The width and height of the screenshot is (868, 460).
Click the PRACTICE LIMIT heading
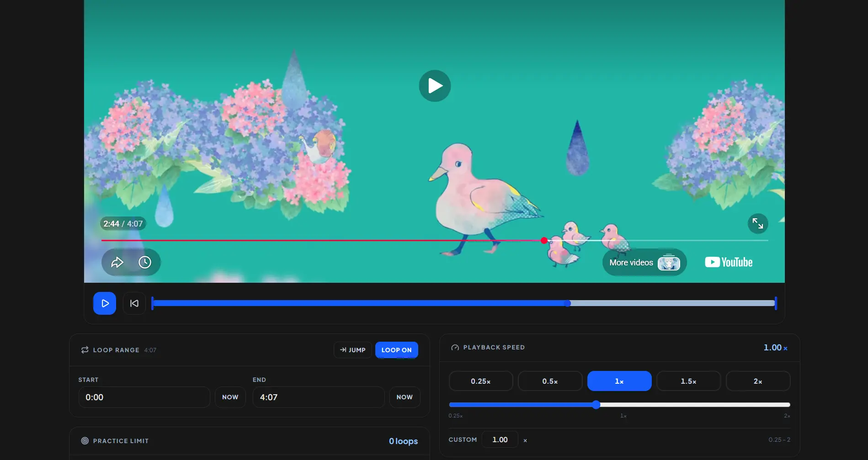coord(121,441)
